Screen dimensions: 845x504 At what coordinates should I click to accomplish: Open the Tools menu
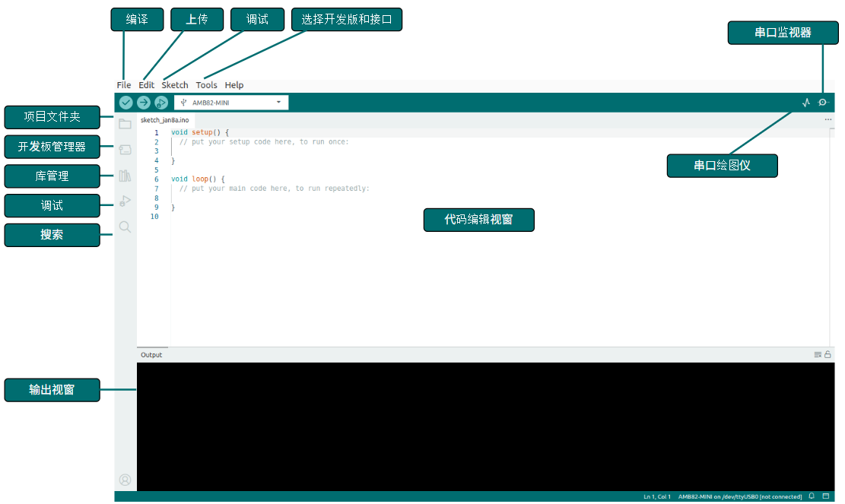pos(206,85)
